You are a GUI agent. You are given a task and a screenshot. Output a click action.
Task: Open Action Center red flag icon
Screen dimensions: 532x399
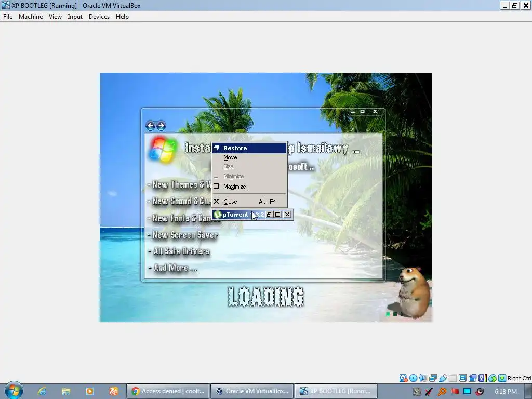click(x=455, y=392)
